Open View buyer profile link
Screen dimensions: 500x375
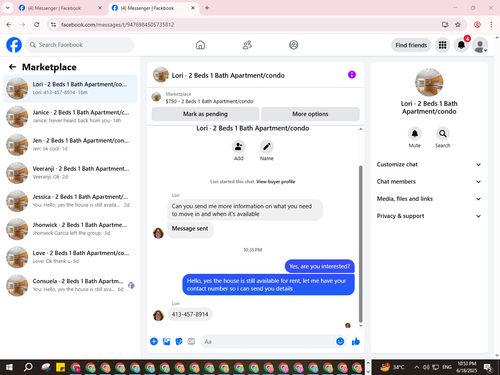[x=275, y=182]
